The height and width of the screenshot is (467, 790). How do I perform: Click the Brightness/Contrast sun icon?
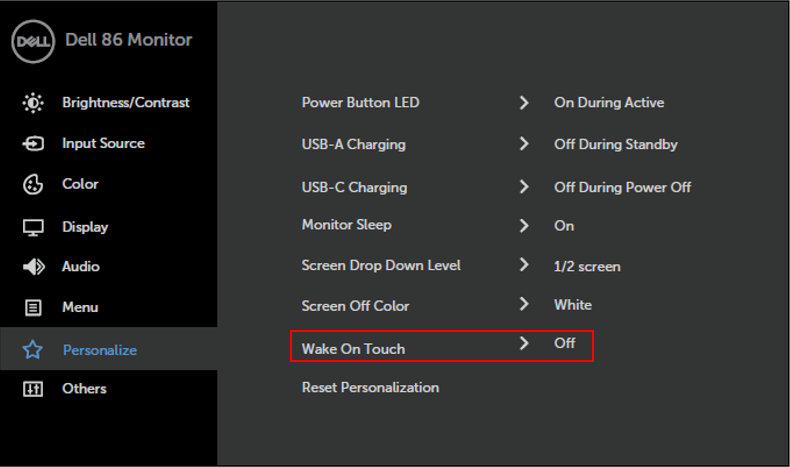pos(33,103)
